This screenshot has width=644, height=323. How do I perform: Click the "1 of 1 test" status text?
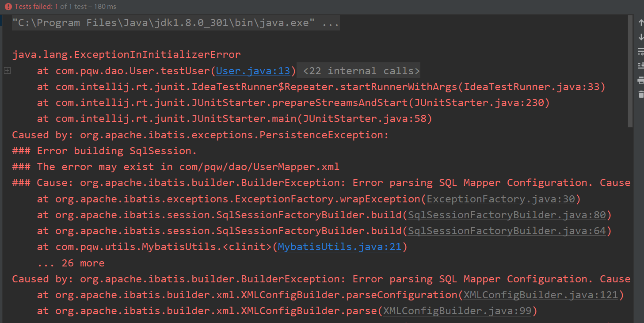point(71,6)
